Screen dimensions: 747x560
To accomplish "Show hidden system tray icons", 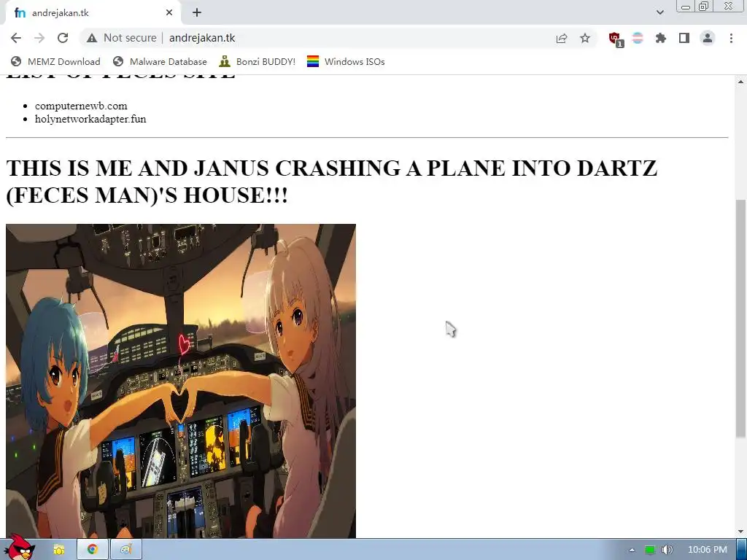I will click(632, 550).
